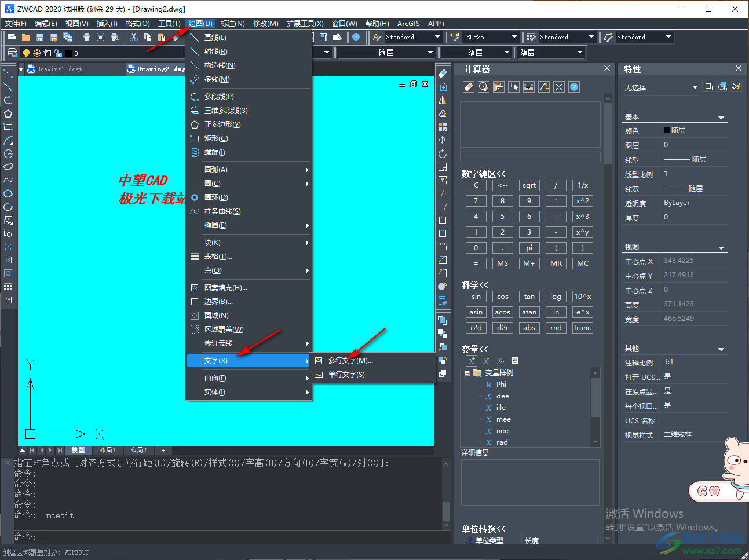The width and height of the screenshot is (749, 560).
Task: Click the calculator Get coordinates icon
Action: click(x=514, y=87)
